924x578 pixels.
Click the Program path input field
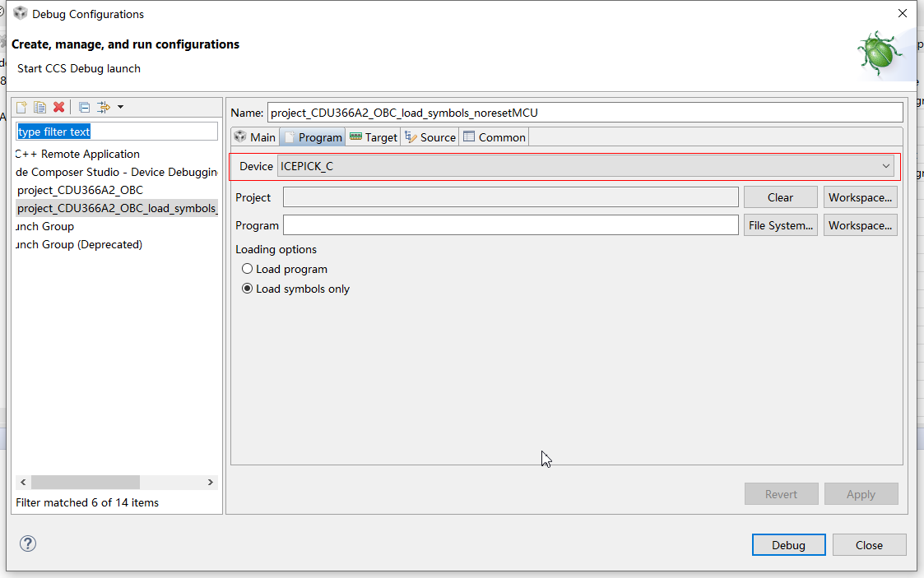click(510, 225)
